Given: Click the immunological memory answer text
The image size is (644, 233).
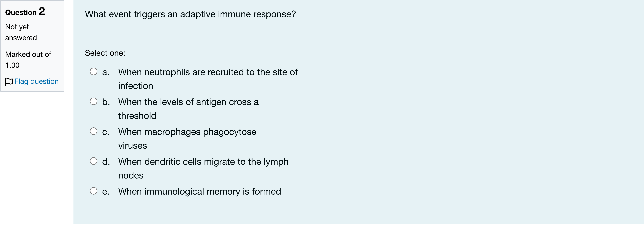Looking at the screenshot, I should [x=199, y=192].
